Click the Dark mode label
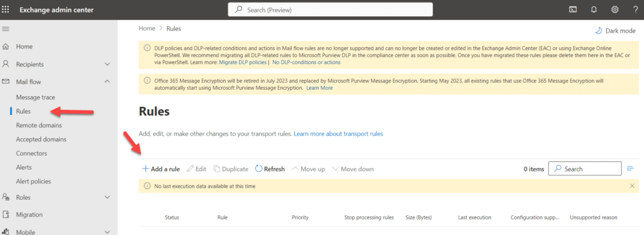The width and height of the screenshot is (644, 235). click(620, 31)
